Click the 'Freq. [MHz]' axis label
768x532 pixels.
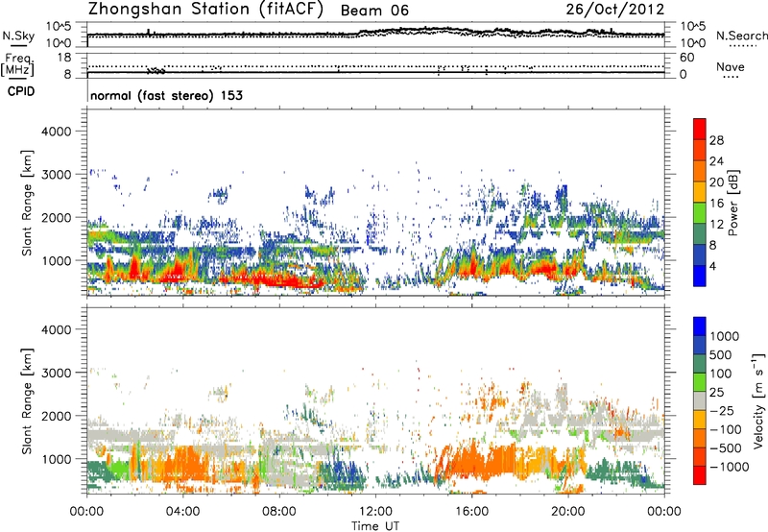pos(18,65)
